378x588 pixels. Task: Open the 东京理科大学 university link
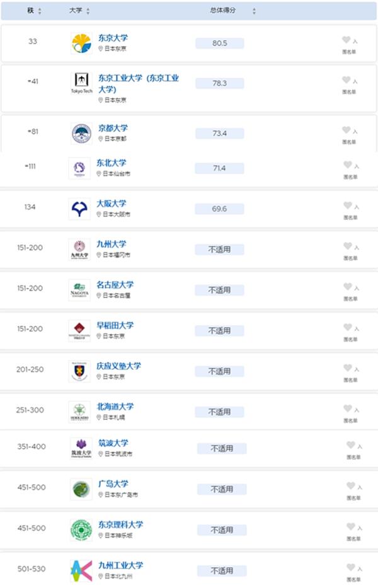point(121,524)
